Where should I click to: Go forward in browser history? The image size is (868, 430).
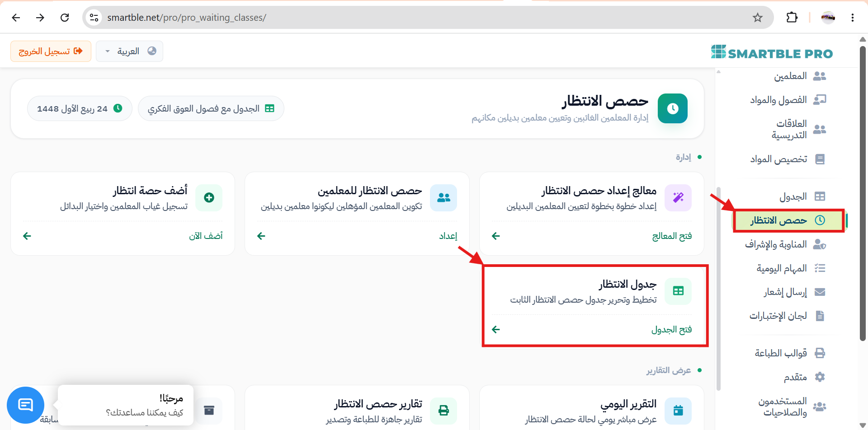[40, 18]
